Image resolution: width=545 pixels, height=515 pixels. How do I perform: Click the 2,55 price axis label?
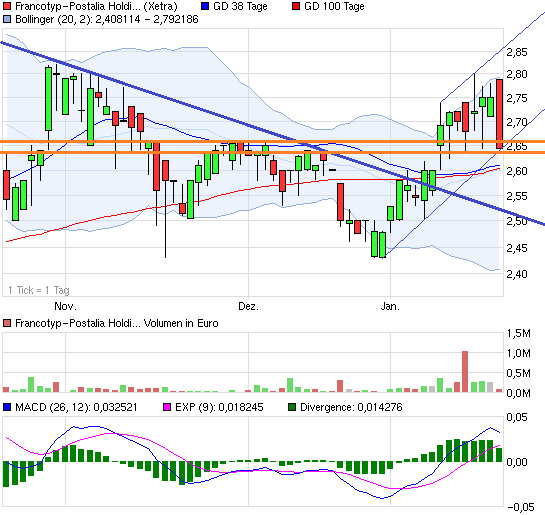click(517, 196)
